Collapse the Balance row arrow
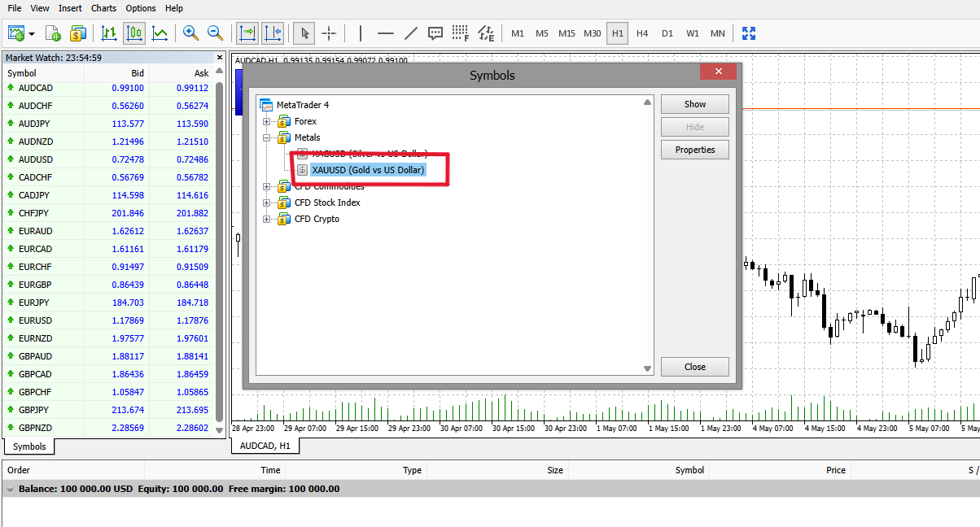980x527 pixels. coord(11,489)
